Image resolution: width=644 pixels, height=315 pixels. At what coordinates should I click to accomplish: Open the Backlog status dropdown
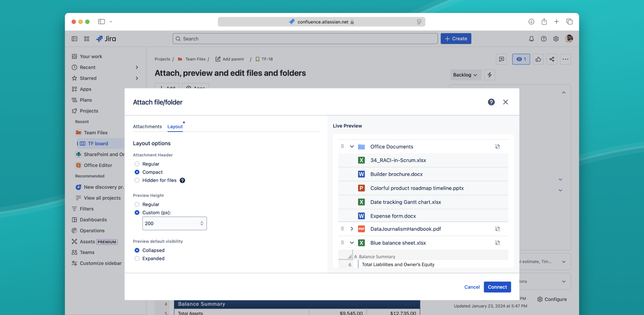(x=465, y=75)
